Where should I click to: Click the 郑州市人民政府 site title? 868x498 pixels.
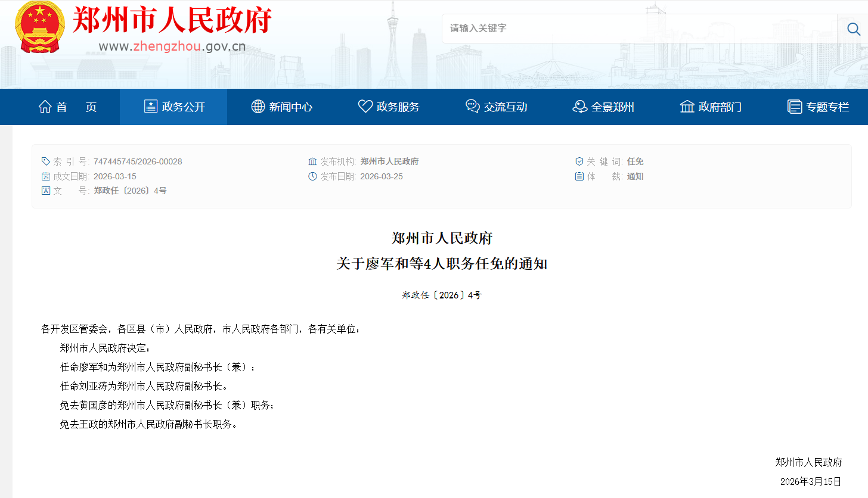(x=172, y=20)
